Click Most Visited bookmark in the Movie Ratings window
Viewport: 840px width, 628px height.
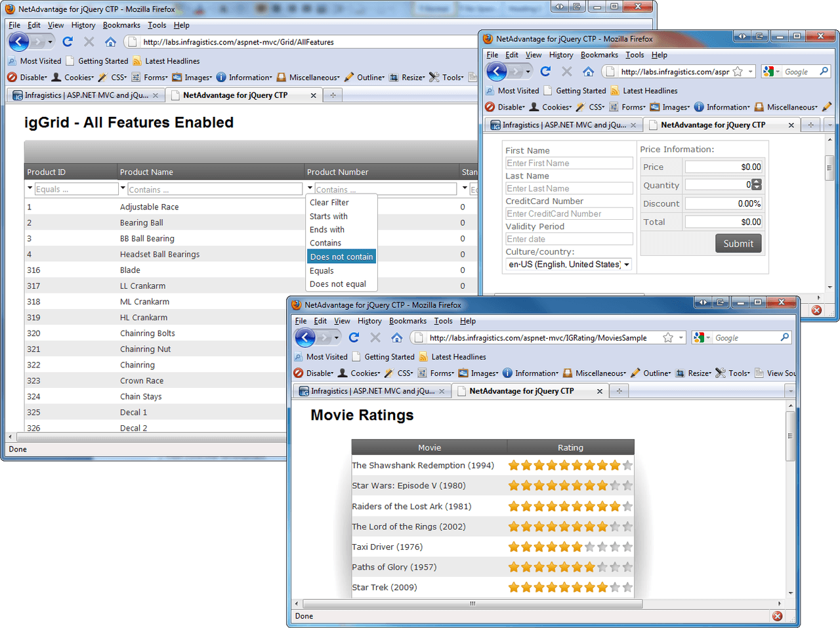(320, 357)
